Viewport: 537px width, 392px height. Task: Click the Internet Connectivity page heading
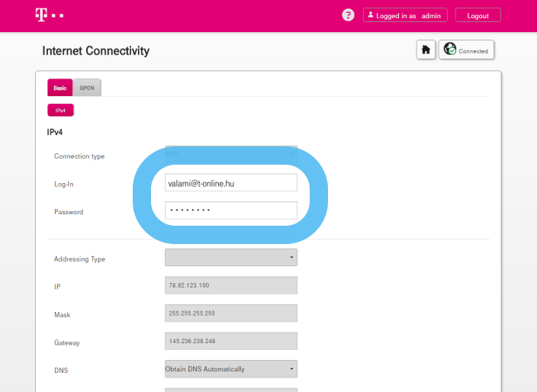tap(96, 51)
